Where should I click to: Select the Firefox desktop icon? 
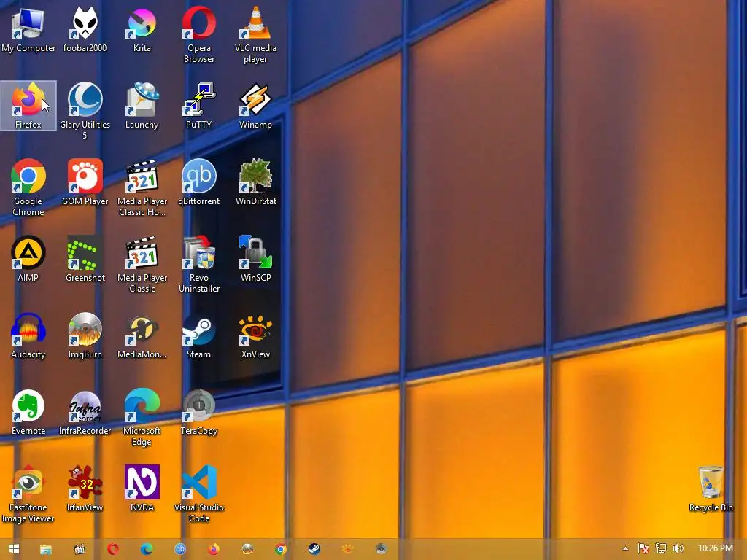pyautogui.click(x=28, y=106)
